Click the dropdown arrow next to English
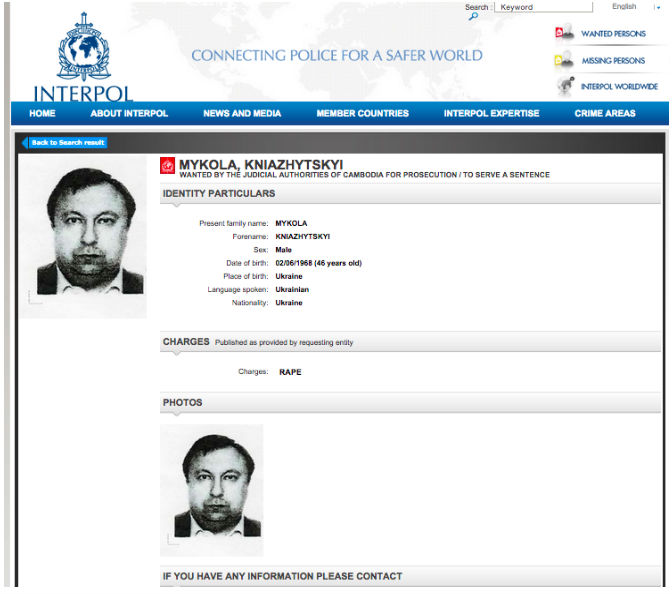Image resolution: width=672 pixels, height=594 pixels. pyautogui.click(x=658, y=7)
